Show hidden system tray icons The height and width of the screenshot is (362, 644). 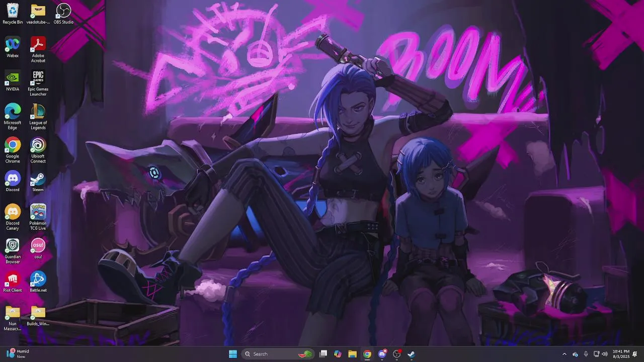tap(564, 354)
